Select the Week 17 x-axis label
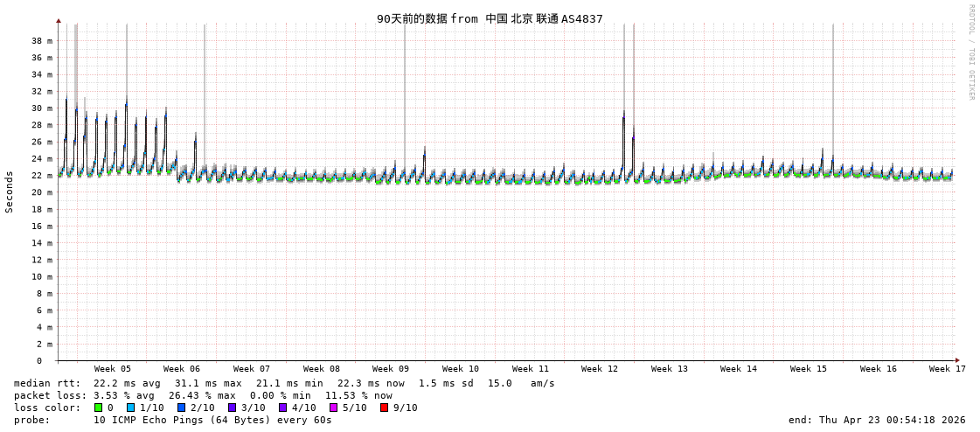980x432 pixels. pyautogui.click(x=948, y=369)
